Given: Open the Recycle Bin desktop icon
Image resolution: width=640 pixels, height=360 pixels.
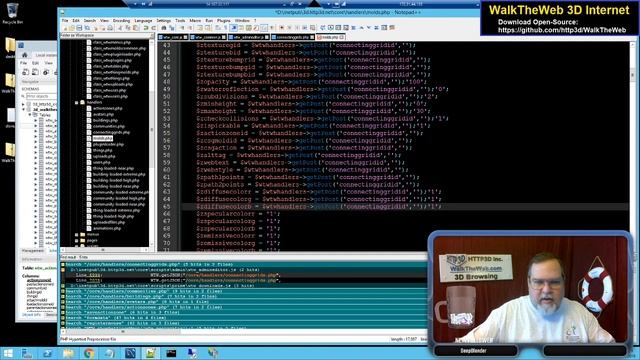Looking at the screenshot, I should [13, 13].
